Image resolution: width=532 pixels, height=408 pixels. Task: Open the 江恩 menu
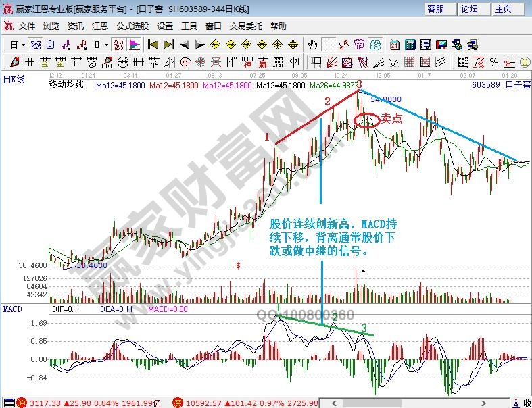[100, 26]
